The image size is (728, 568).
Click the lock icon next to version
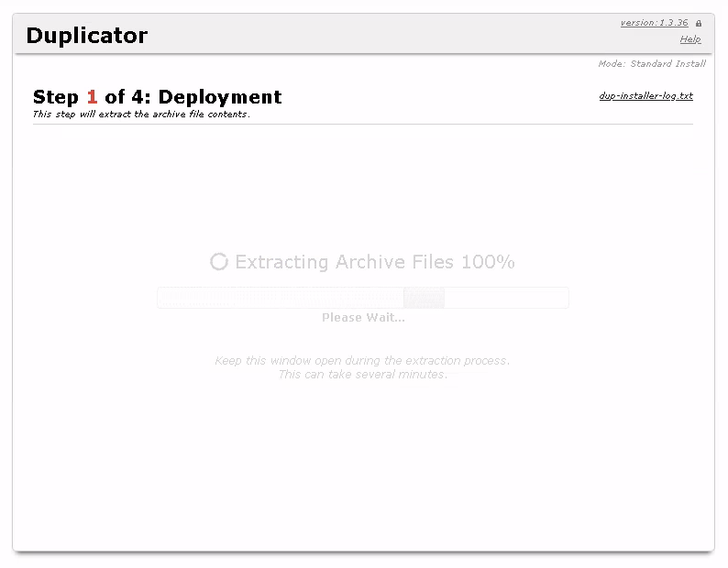699,23
